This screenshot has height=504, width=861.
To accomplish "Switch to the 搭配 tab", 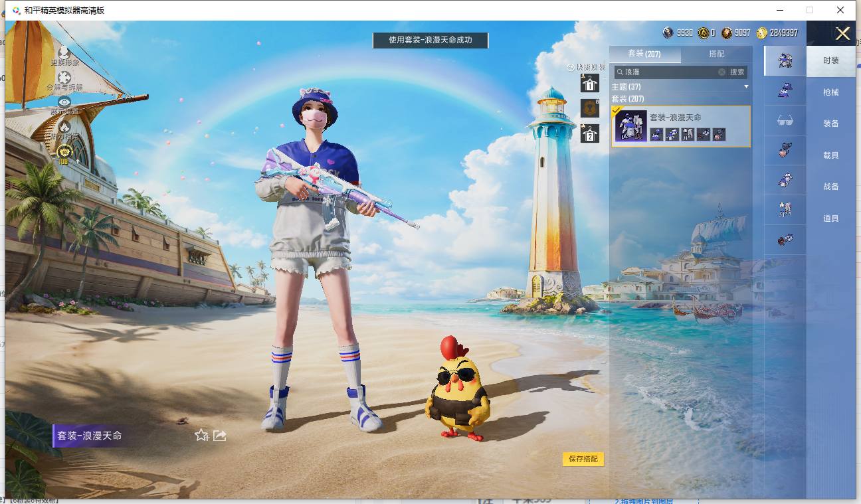I will coord(717,54).
